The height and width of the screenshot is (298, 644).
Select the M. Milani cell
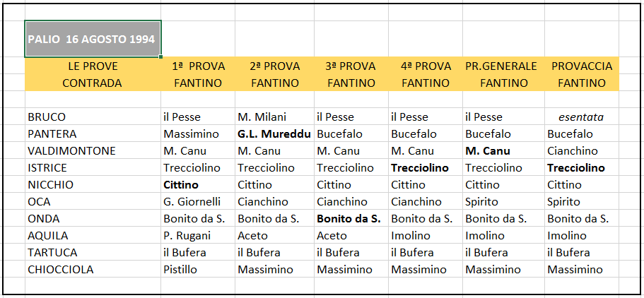tap(274, 117)
